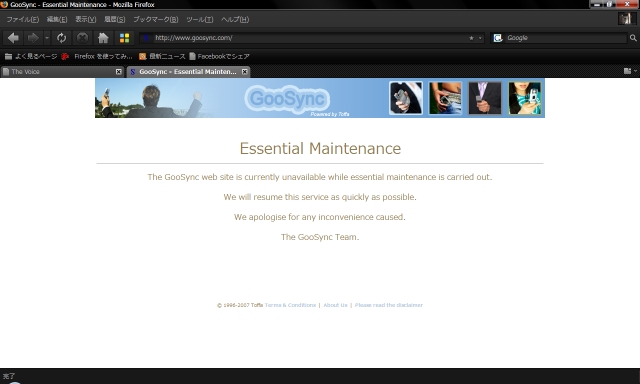
Task: Click the suit with purple tie thumbnail
Action: point(485,98)
